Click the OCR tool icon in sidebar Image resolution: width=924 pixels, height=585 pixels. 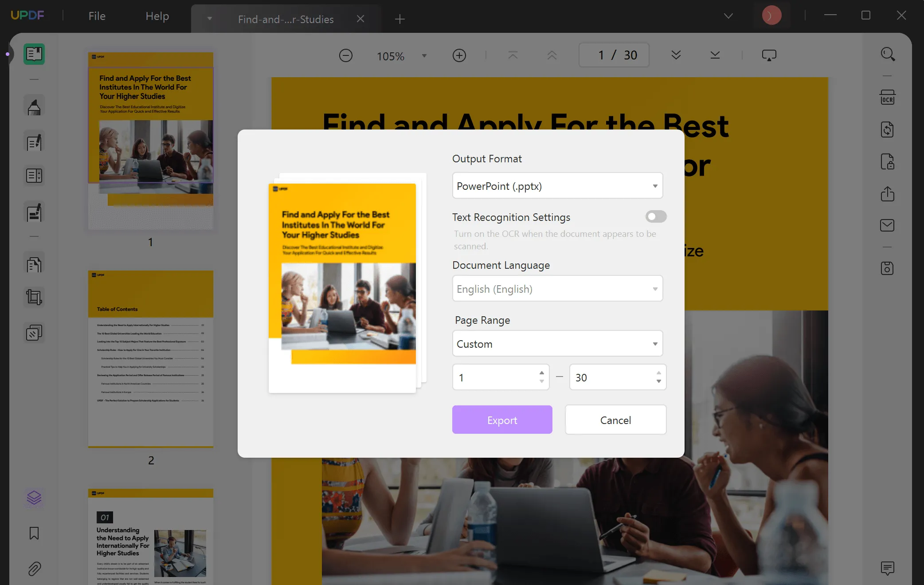[x=888, y=98]
